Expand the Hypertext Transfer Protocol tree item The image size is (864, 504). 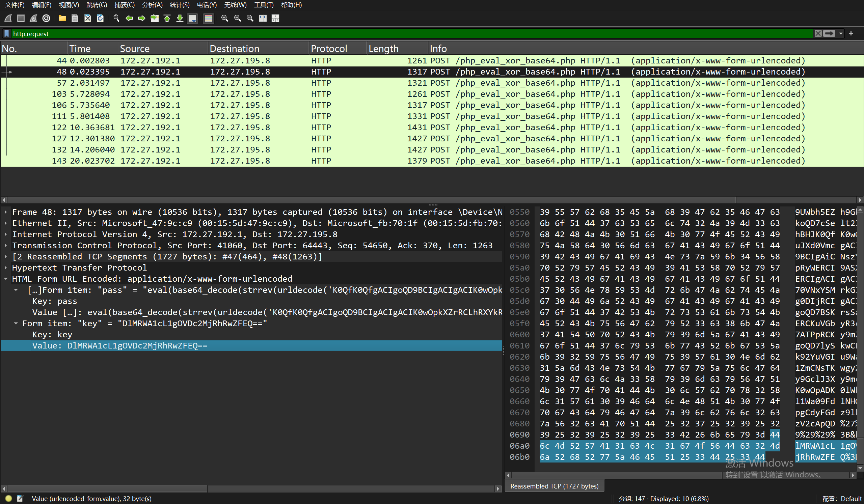6,268
